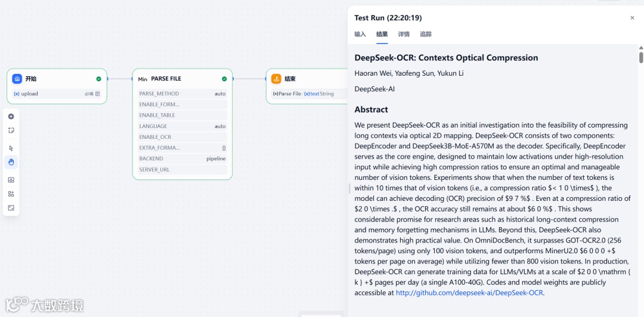This screenshot has height=317, width=644.
Task: Click the 开始 node title
Action: coord(31,79)
